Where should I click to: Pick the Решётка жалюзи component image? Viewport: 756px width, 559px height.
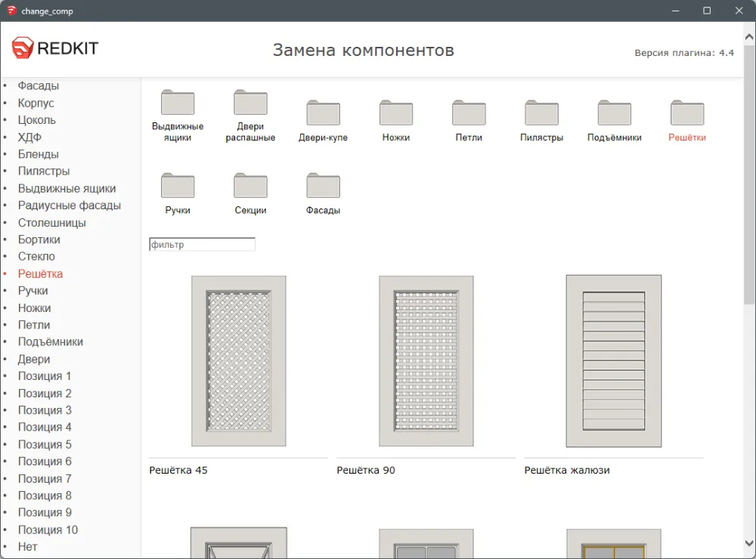click(613, 361)
